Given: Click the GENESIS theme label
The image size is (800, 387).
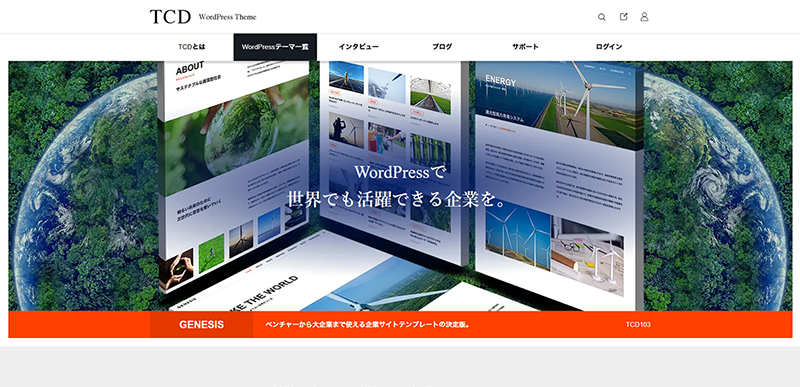Looking at the screenshot, I should [x=202, y=325].
